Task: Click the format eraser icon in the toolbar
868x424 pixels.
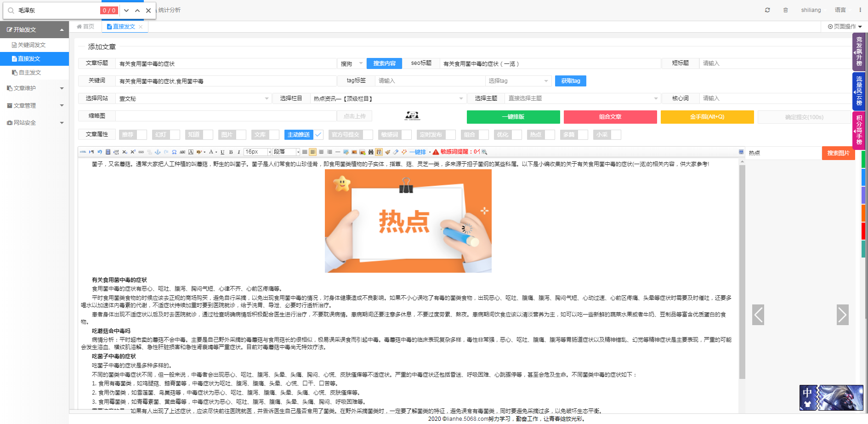Action: pos(395,152)
